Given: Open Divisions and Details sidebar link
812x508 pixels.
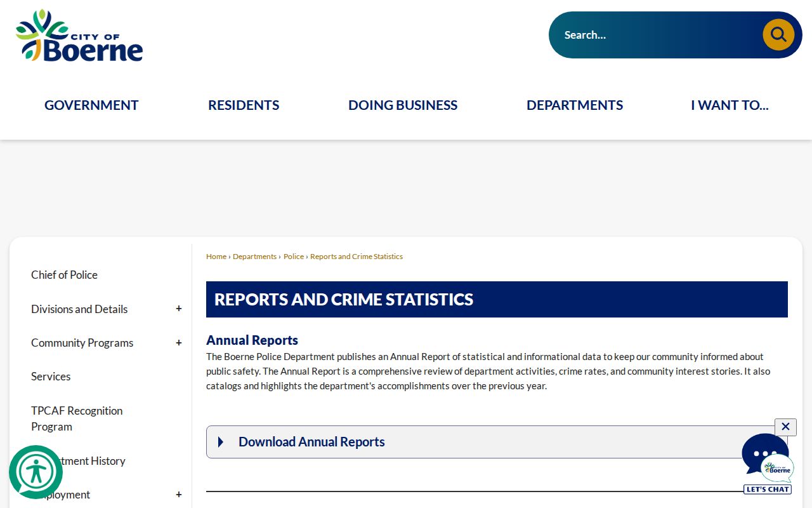Looking at the screenshot, I should pyautogui.click(x=79, y=309).
